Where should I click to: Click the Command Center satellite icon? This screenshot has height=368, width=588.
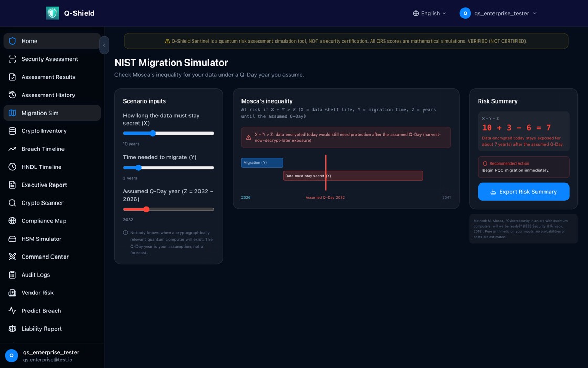[x=13, y=257]
